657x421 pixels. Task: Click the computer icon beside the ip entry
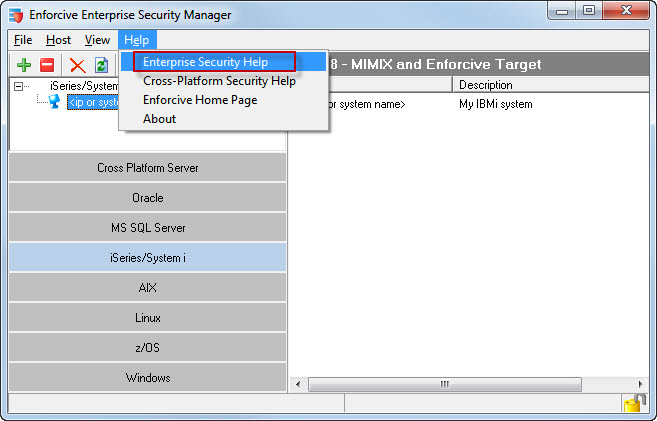point(54,101)
